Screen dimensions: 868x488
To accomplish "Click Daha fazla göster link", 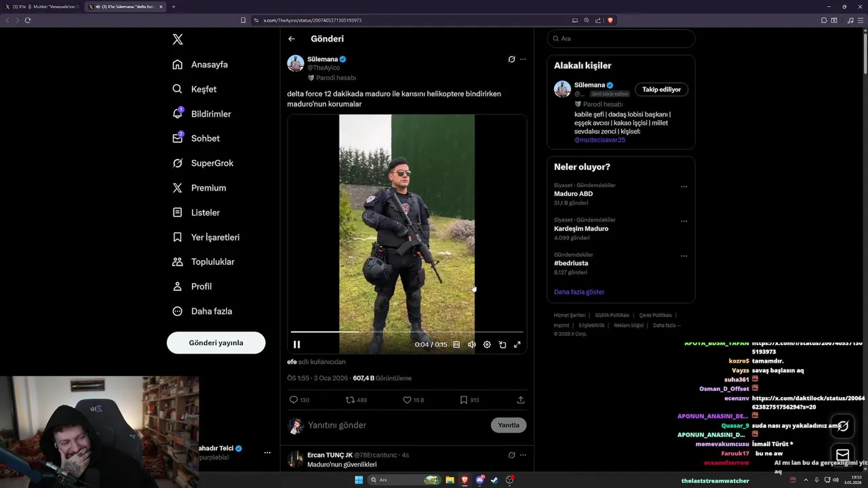I will pos(579,292).
